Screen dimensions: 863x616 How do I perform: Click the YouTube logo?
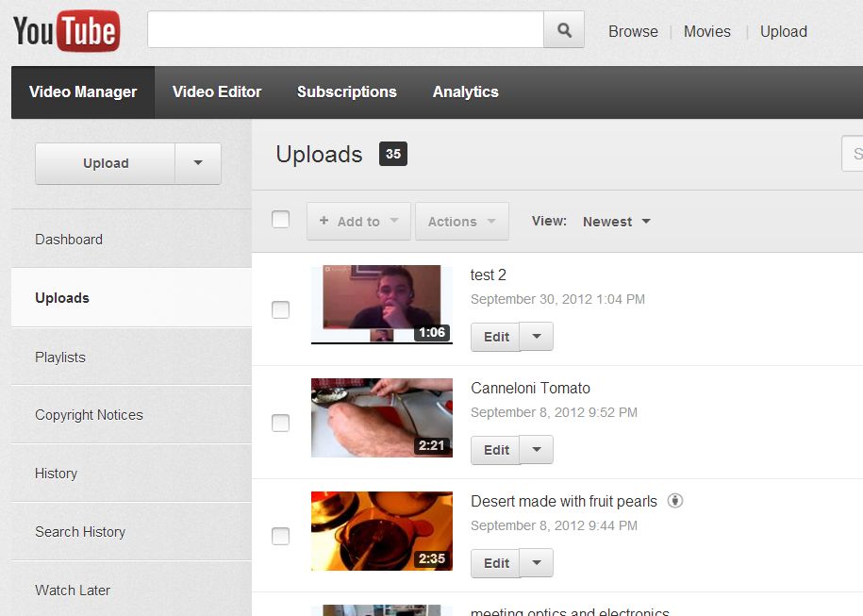tap(66, 31)
